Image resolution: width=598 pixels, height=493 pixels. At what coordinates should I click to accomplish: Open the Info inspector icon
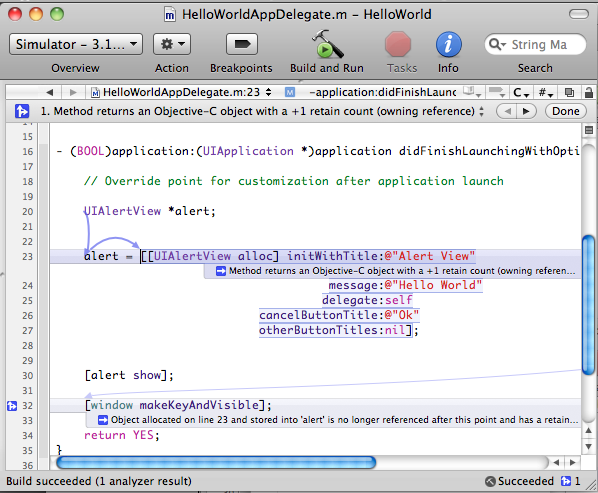click(448, 44)
